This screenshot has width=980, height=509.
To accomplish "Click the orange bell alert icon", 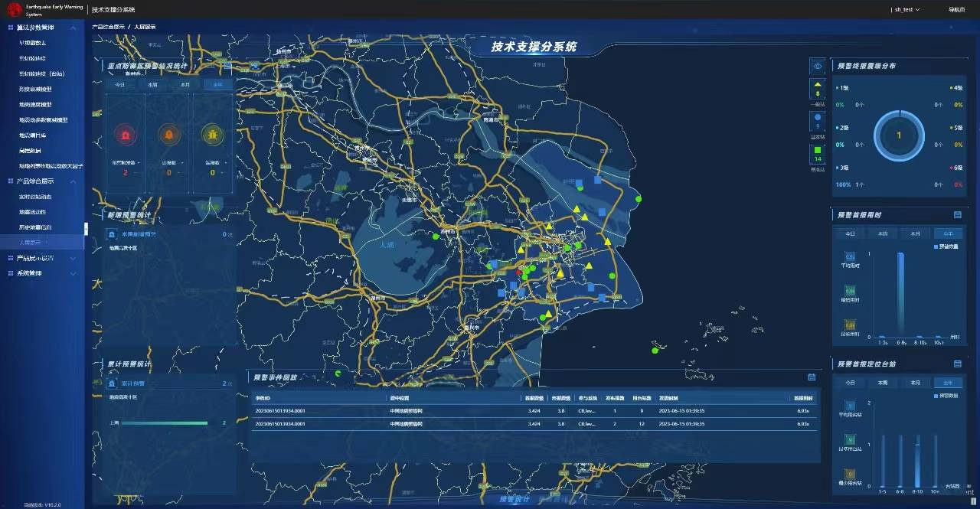I will [x=169, y=135].
